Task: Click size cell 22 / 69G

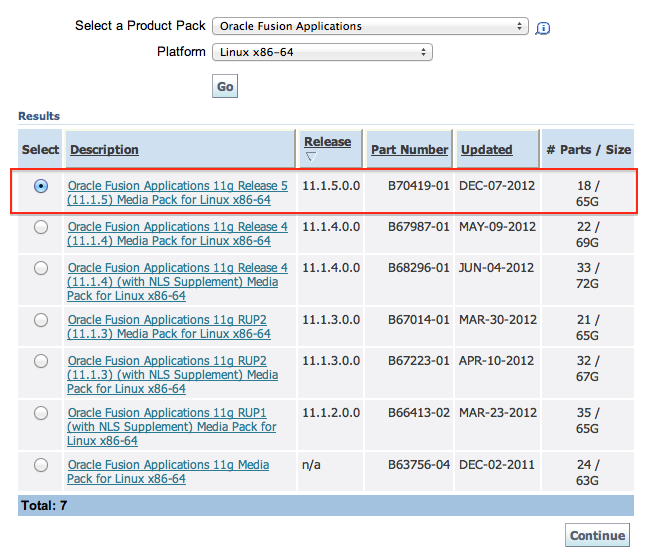Action: (587, 234)
